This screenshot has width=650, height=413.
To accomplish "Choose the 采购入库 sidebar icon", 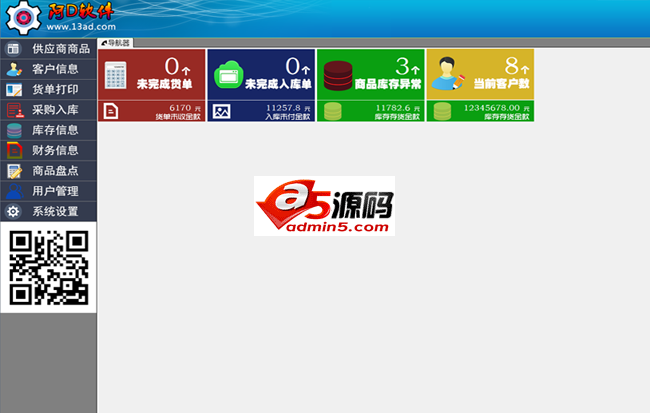I will (15, 110).
